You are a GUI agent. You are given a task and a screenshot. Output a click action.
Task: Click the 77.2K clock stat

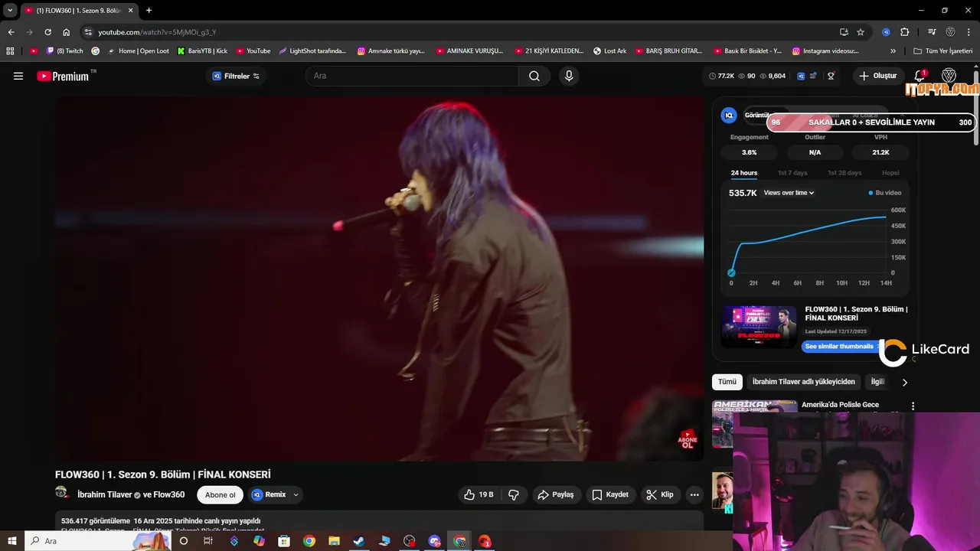point(721,76)
